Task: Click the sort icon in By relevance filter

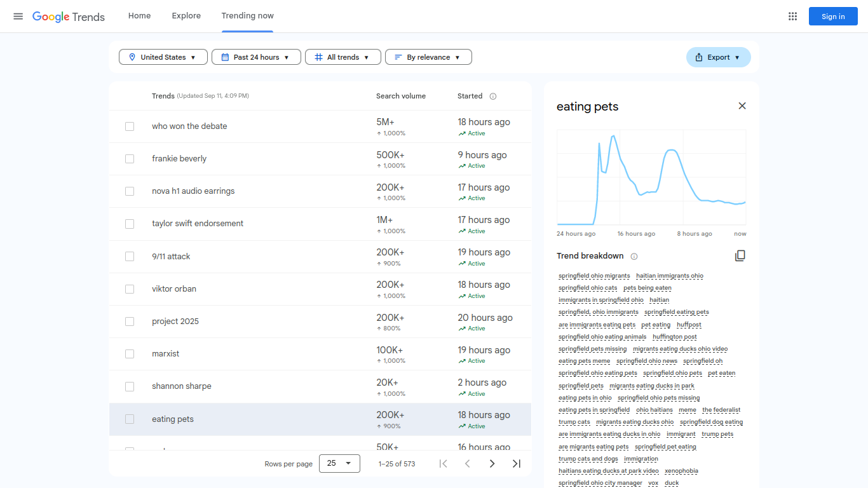Action: point(398,57)
